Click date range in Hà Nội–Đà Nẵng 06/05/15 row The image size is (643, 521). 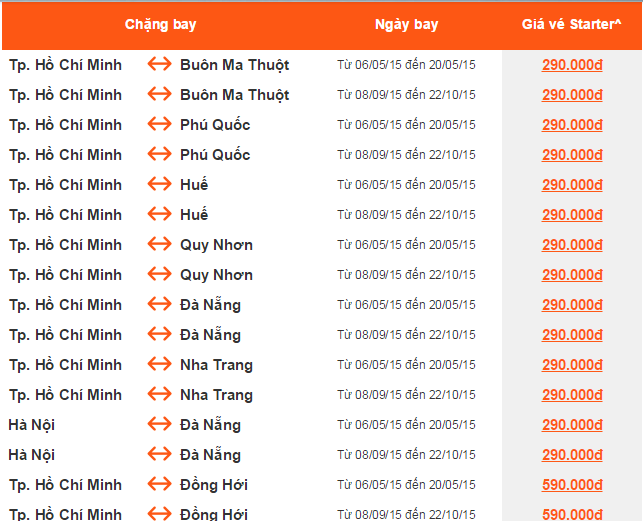[406, 425]
